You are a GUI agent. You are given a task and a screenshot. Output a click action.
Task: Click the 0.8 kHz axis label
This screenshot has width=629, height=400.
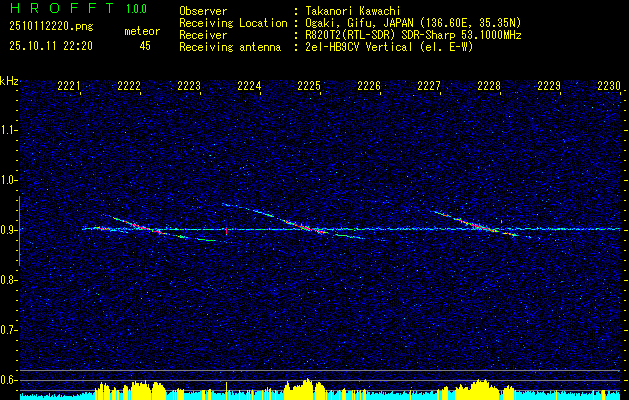tap(7, 280)
